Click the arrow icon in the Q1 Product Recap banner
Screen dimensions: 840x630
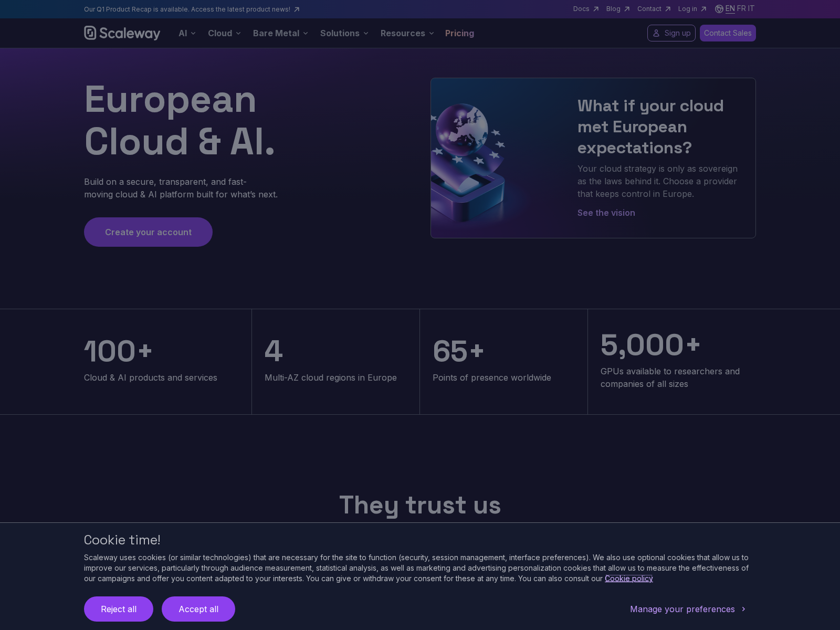click(x=297, y=9)
